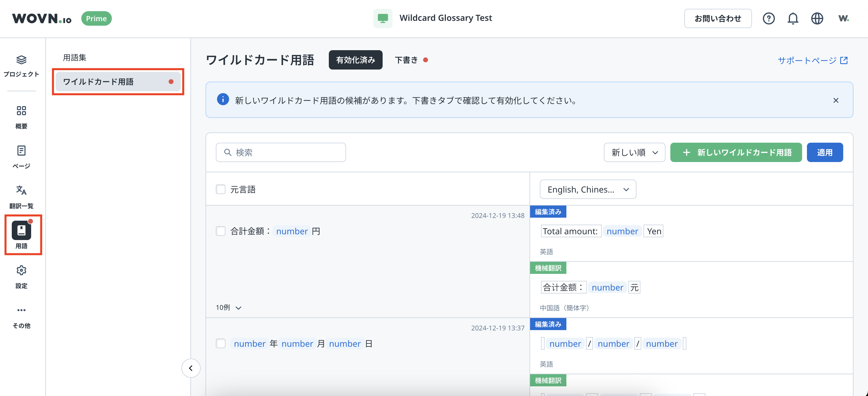Click 新しいワイルドカード用語 green button

coord(736,153)
